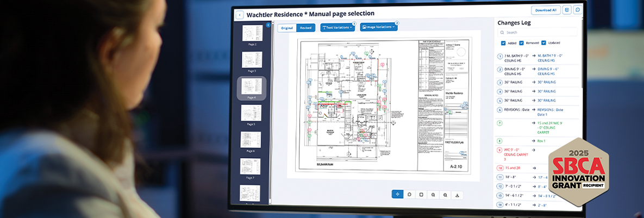The height and width of the screenshot is (218, 644).
Task: Open the Text Variations dropdown
Action: [337, 27]
